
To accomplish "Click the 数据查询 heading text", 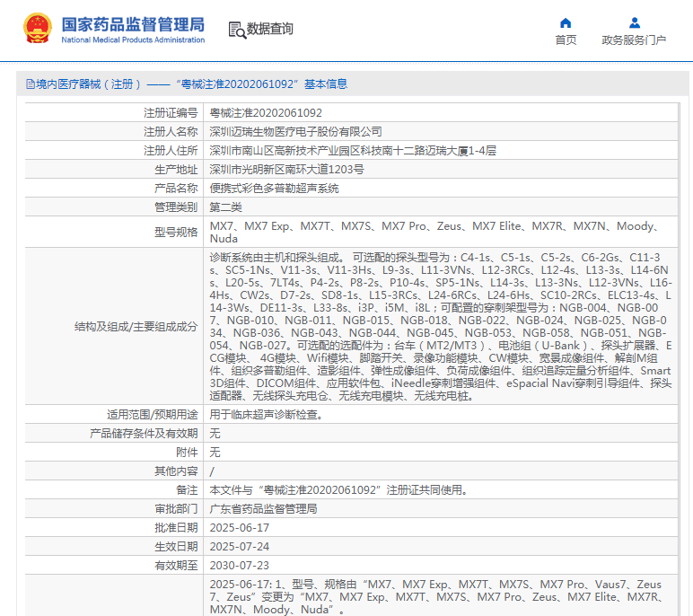I will pyautogui.click(x=270, y=29).
